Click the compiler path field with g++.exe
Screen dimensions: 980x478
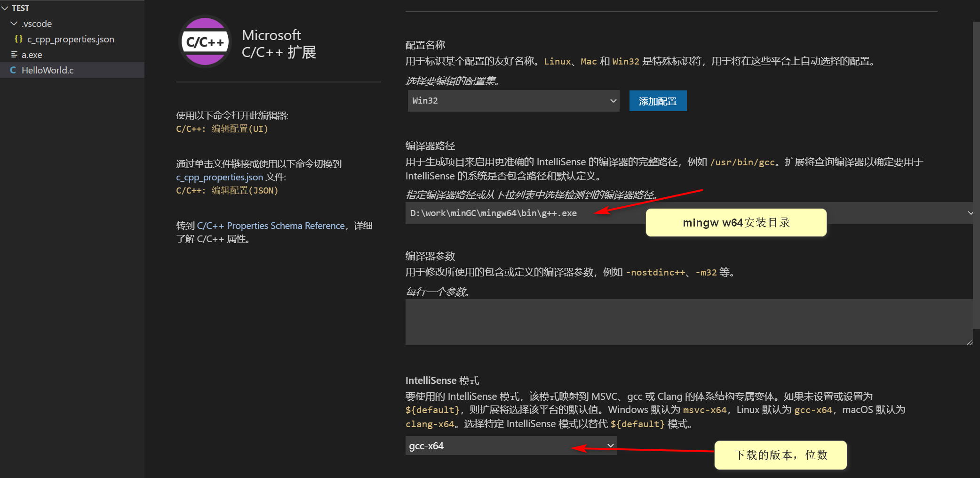(689, 213)
